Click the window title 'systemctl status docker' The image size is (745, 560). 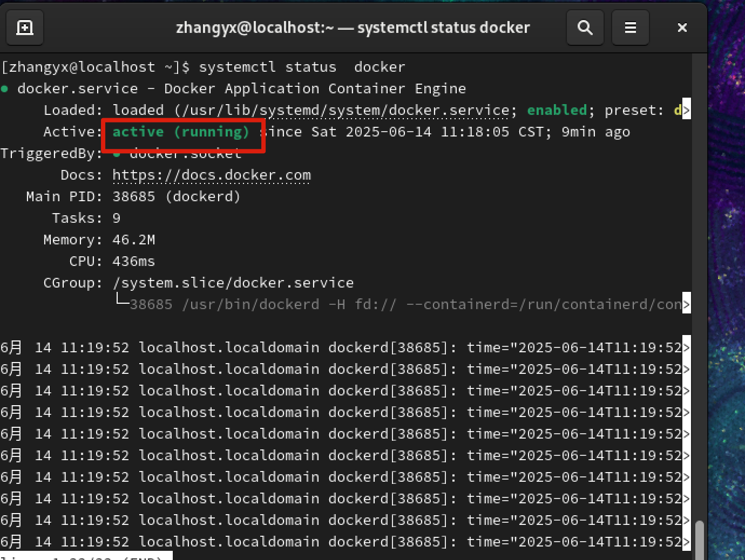click(x=444, y=28)
